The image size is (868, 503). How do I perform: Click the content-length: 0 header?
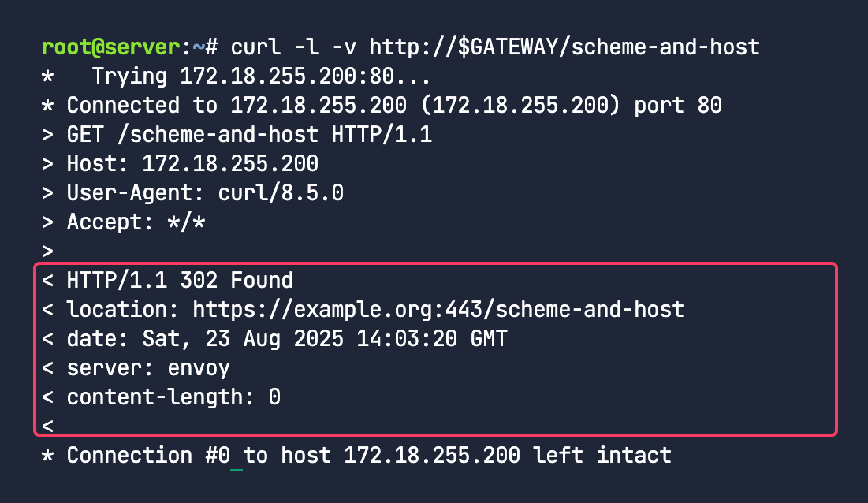[173, 397]
